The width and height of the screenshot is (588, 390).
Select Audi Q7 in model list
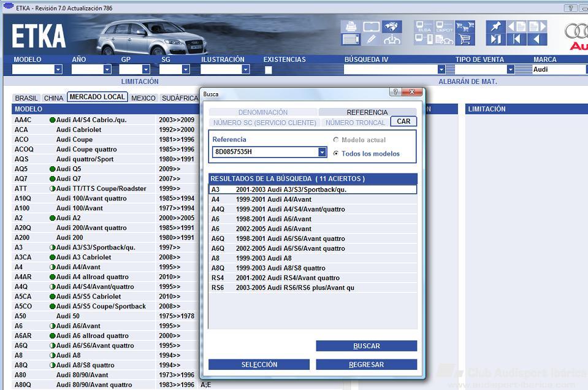pos(69,178)
